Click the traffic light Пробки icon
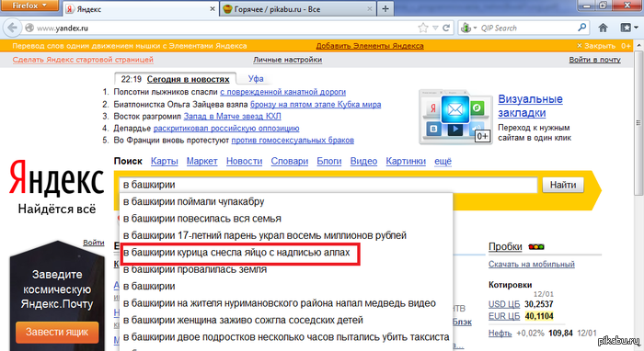 point(536,247)
